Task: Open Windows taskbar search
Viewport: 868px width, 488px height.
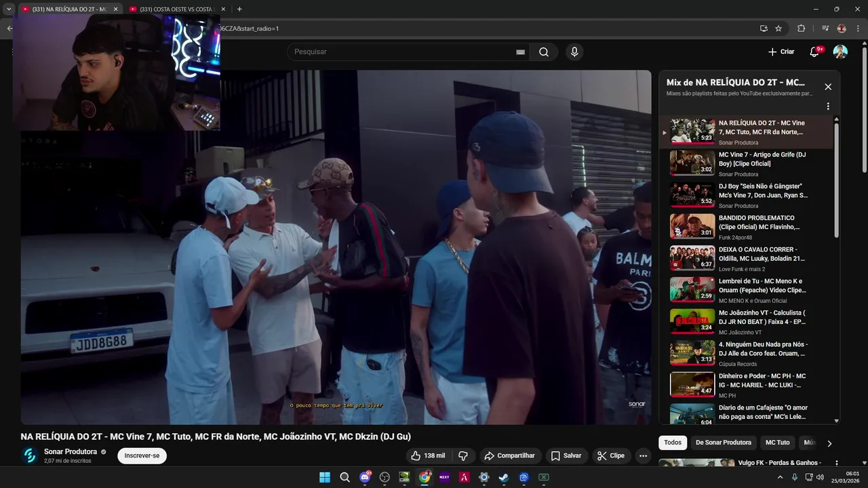Action: [x=344, y=477]
